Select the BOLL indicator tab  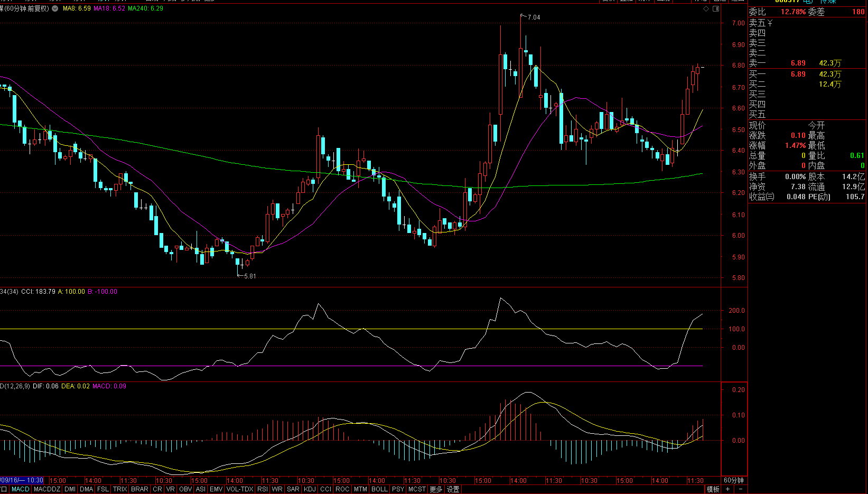click(x=379, y=489)
